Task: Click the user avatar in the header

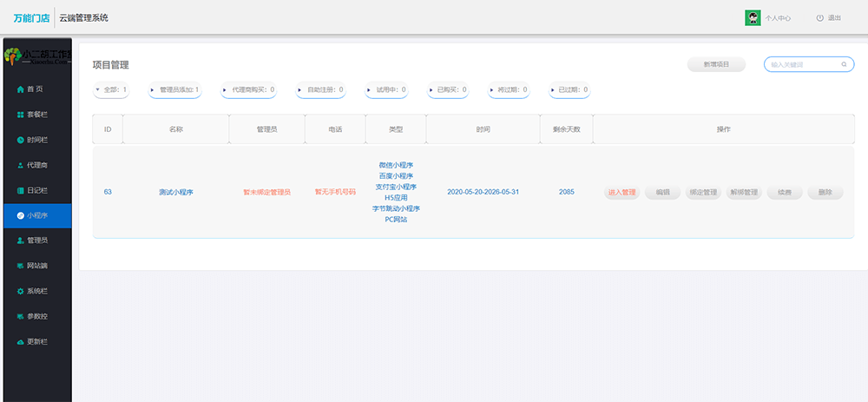Action: point(753,17)
